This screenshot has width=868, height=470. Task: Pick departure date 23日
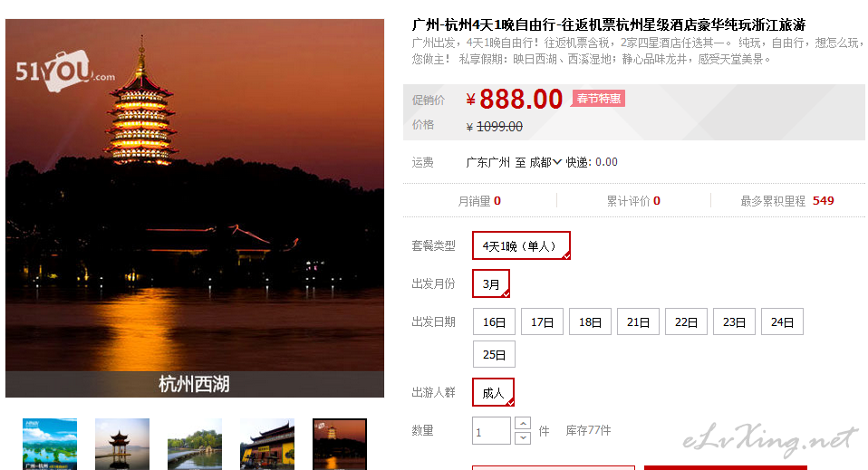point(734,321)
